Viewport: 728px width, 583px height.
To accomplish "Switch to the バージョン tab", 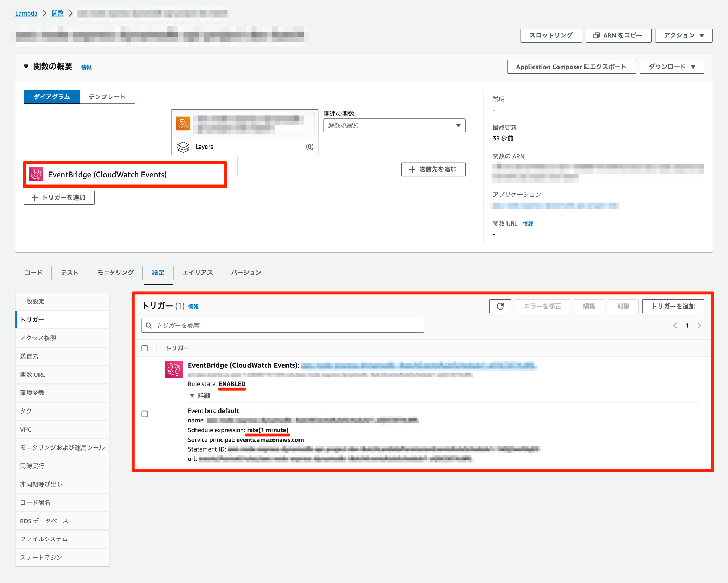I will coord(246,272).
